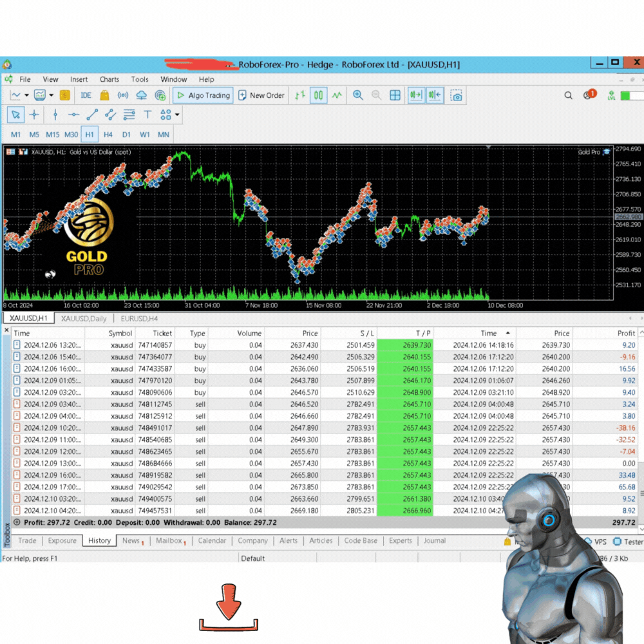Click the VPS button in Toolbox bar

pos(596,542)
